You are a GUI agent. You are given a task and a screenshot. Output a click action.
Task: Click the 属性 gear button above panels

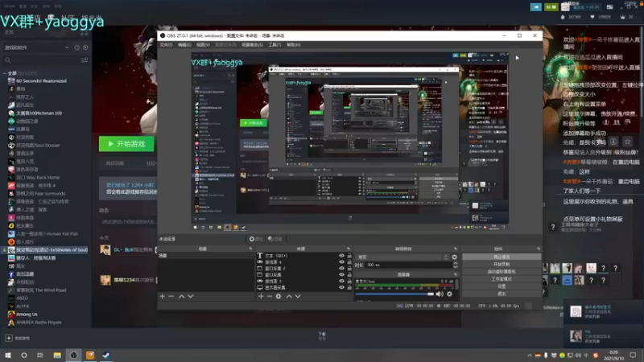coord(256,239)
